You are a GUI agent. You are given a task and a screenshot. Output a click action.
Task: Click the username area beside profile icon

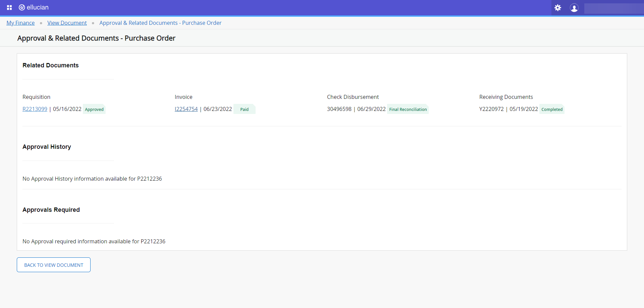pyautogui.click(x=613, y=8)
